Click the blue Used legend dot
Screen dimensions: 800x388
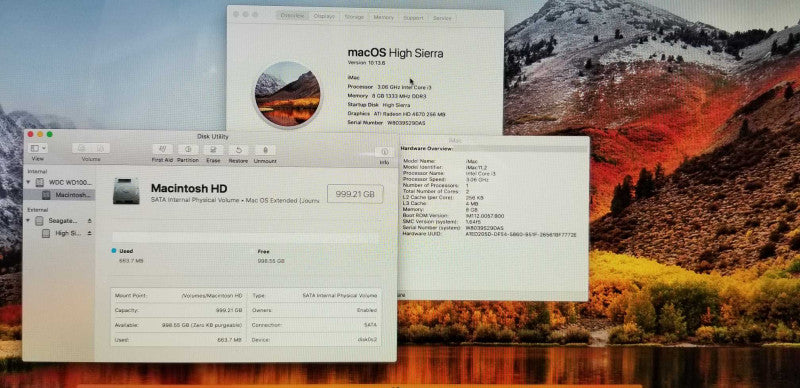[114, 251]
